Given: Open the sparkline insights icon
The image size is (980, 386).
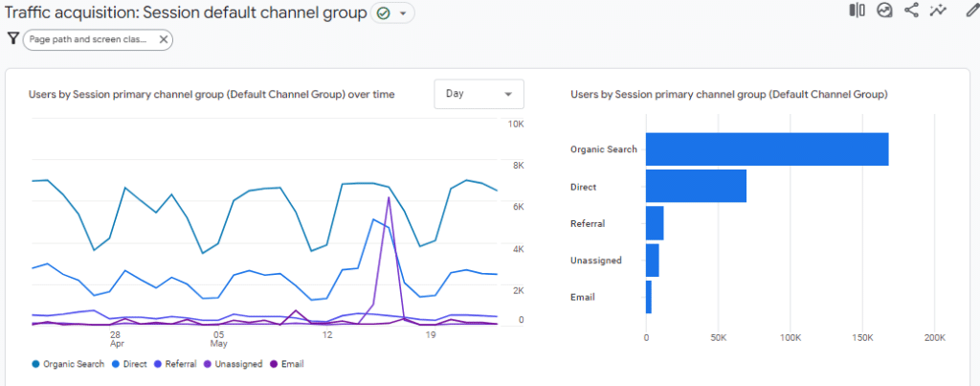Looking at the screenshot, I should pyautogui.click(x=938, y=11).
